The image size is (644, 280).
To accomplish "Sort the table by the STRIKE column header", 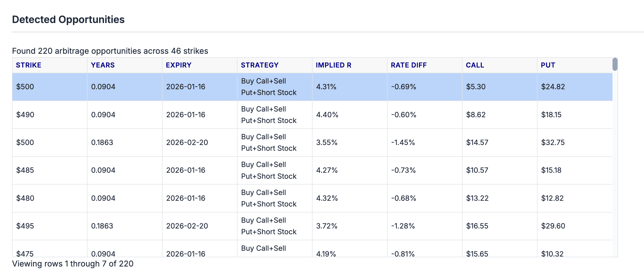I will click(x=28, y=65).
